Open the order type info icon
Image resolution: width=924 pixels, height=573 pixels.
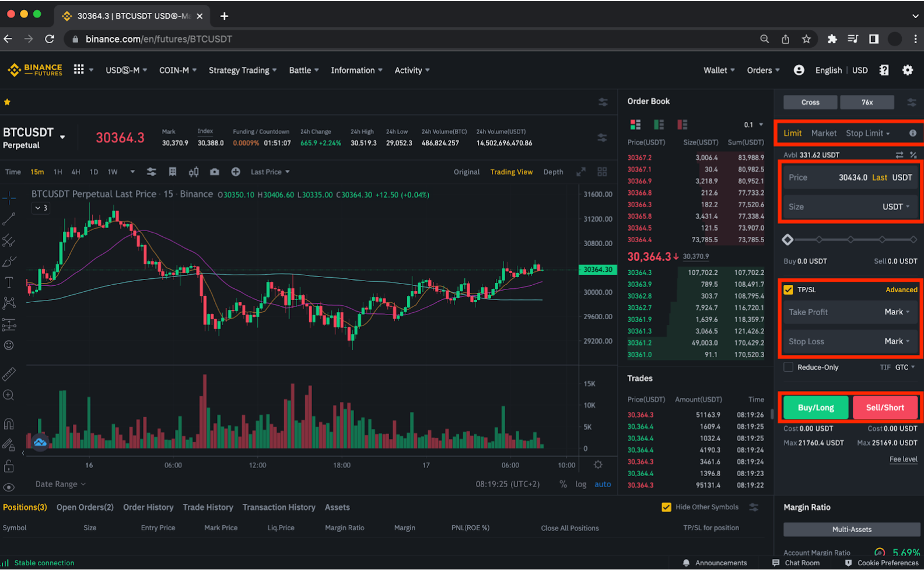(913, 133)
